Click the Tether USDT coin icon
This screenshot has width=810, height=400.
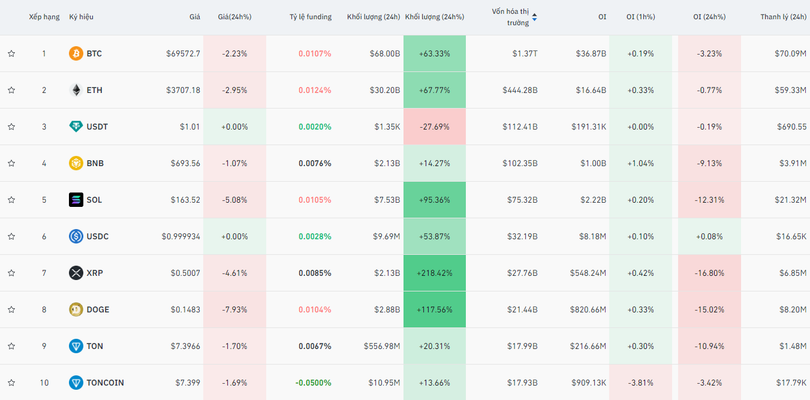[x=75, y=127]
